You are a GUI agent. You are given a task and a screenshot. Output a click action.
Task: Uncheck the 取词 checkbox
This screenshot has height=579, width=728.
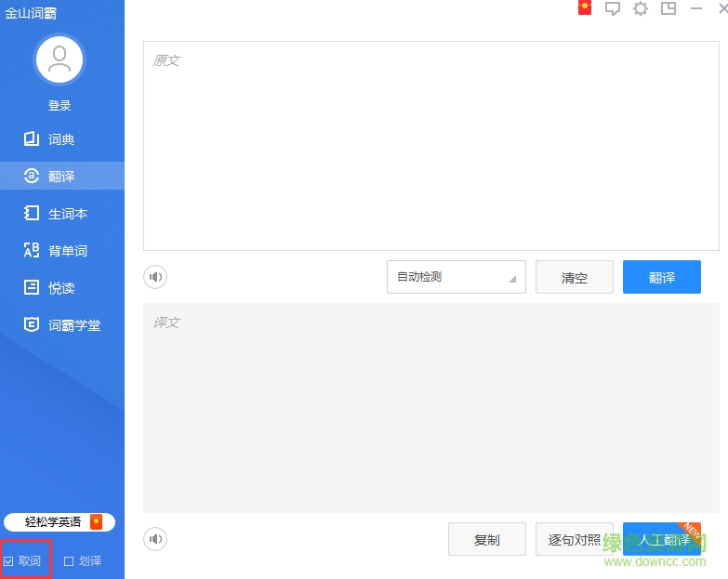[9, 561]
